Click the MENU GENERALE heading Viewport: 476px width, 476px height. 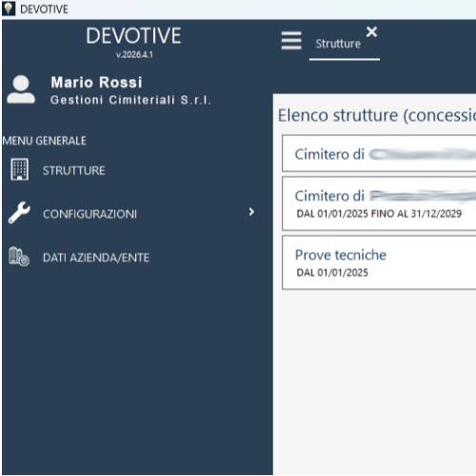click(x=44, y=141)
